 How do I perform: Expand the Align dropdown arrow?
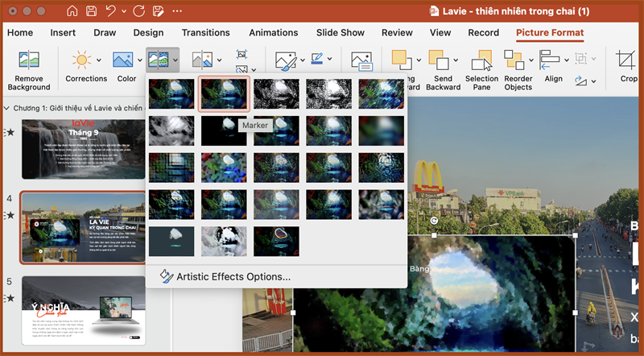point(567,59)
